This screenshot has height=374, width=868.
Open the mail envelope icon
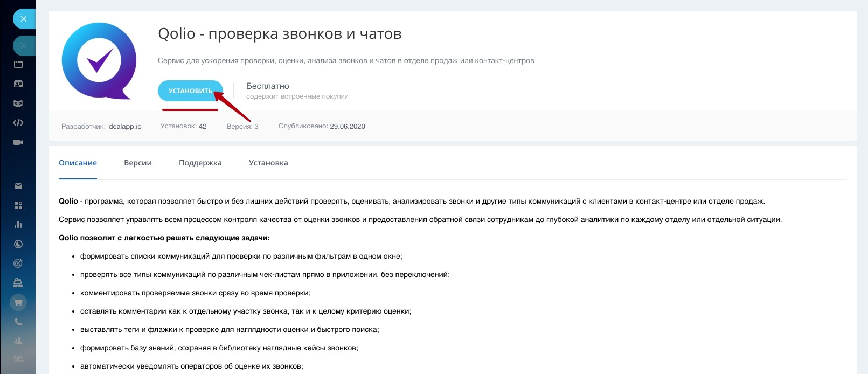pos(18,186)
